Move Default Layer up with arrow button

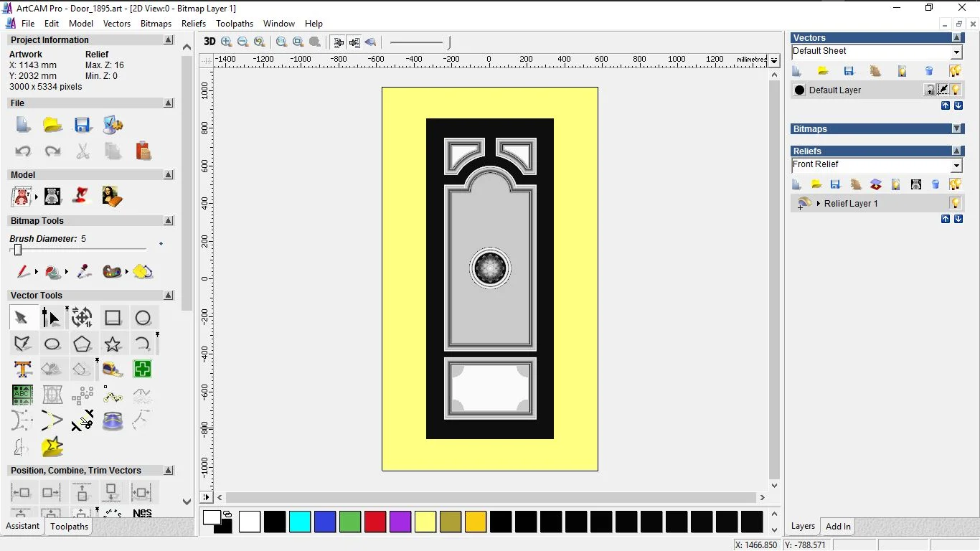pos(946,105)
